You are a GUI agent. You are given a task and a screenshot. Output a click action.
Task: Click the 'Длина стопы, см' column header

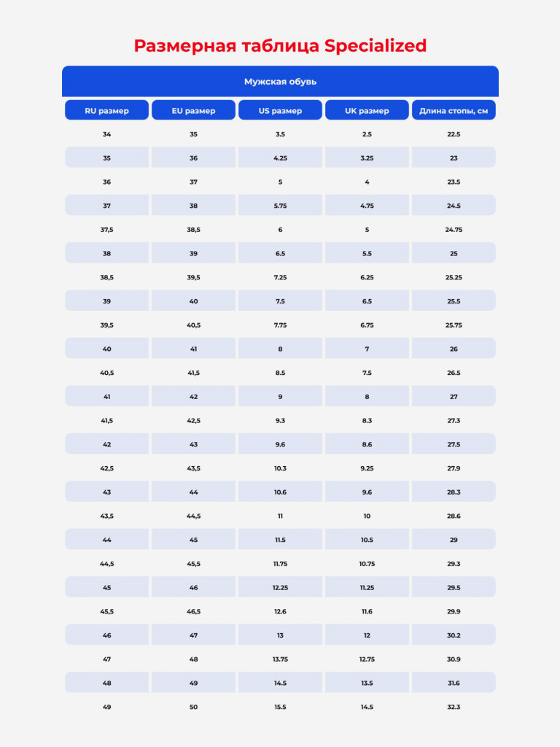pos(454,110)
